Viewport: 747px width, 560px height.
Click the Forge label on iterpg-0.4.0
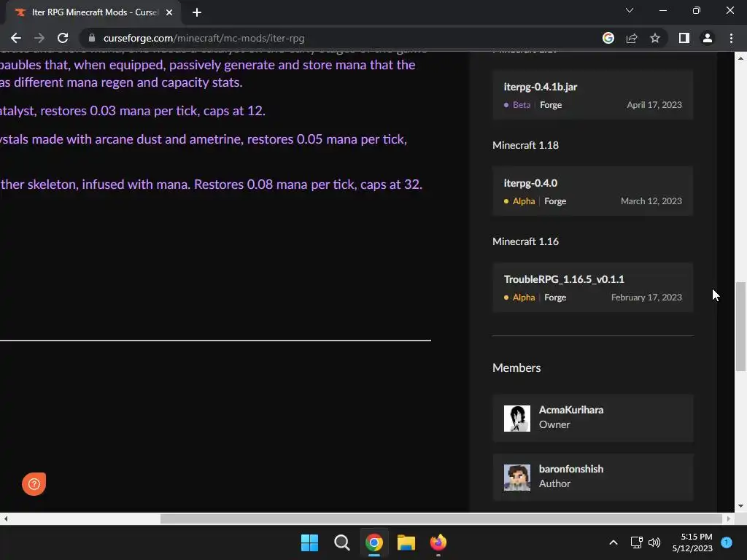(x=555, y=201)
